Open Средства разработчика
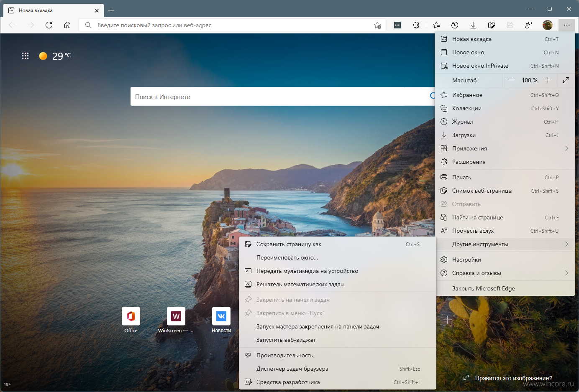Viewport: 579px width, 392px height. 338,382
